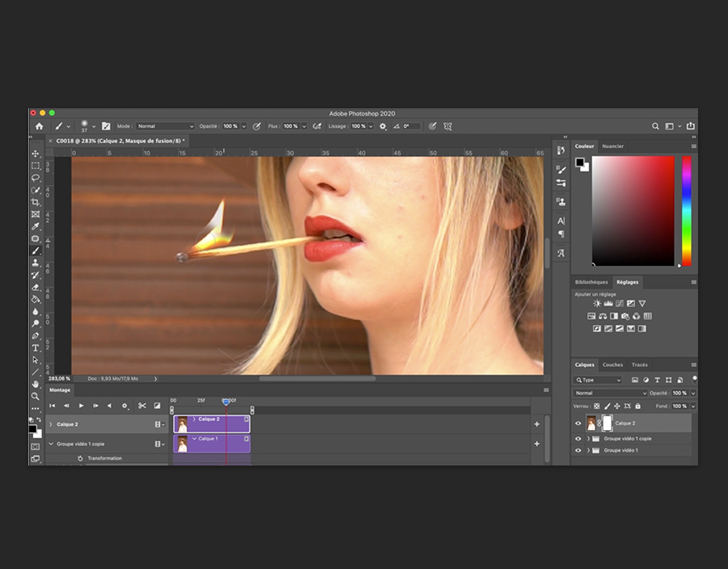Open the Opacité dropdown in options bar
Viewport: 728px width, 569px height.
tap(243, 126)
